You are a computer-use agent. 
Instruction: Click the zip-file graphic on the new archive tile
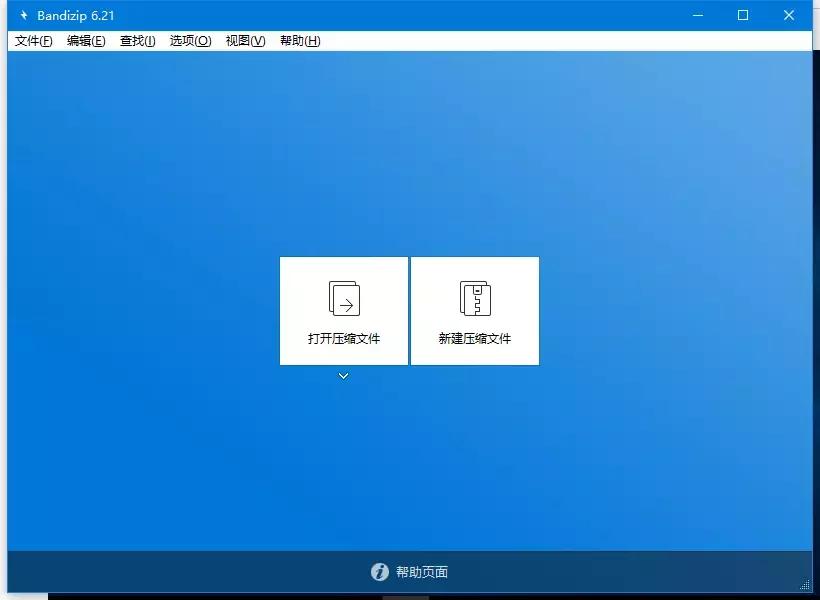475,297
